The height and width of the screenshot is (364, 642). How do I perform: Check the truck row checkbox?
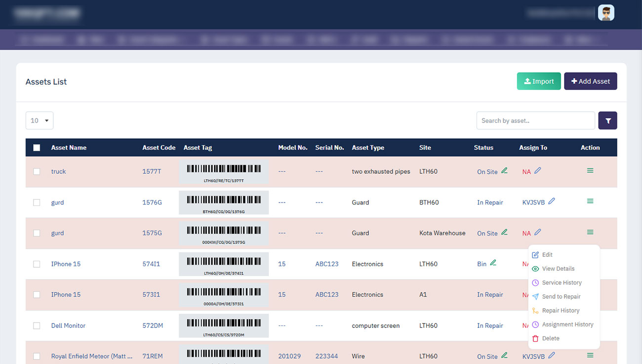[x=37, y=171]
